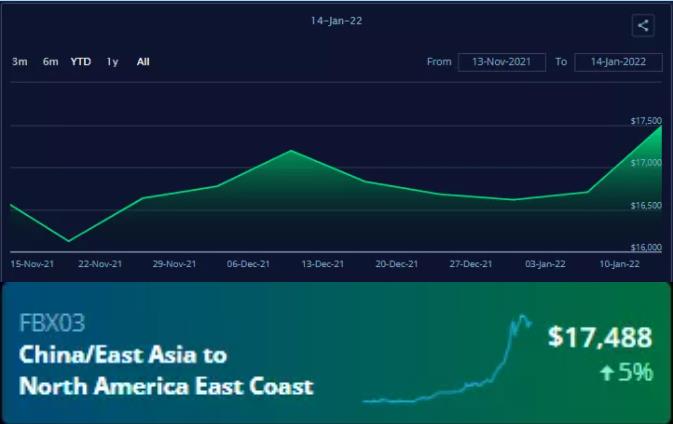Image resolution: width=673 pixels, height=424 pixels.
Task: Click the sparkline trend thumbnail
Action: [447, 360]
